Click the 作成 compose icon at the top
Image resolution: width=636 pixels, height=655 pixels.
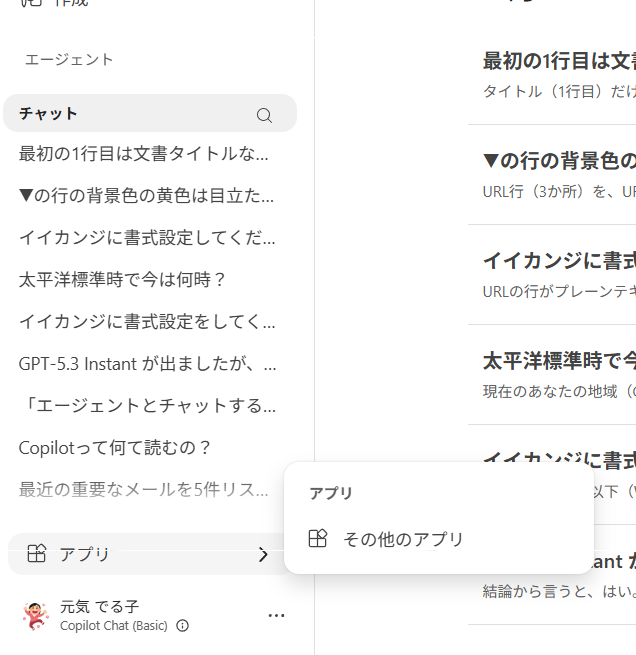pos(31,4)
